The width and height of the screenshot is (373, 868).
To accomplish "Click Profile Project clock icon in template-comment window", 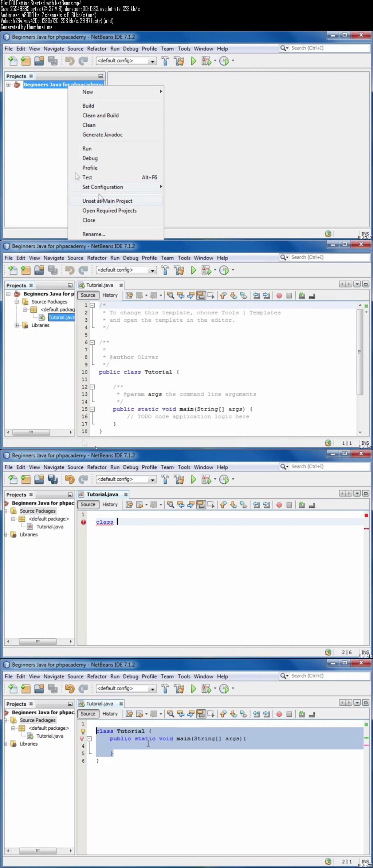I will click(x=224, y=270).
